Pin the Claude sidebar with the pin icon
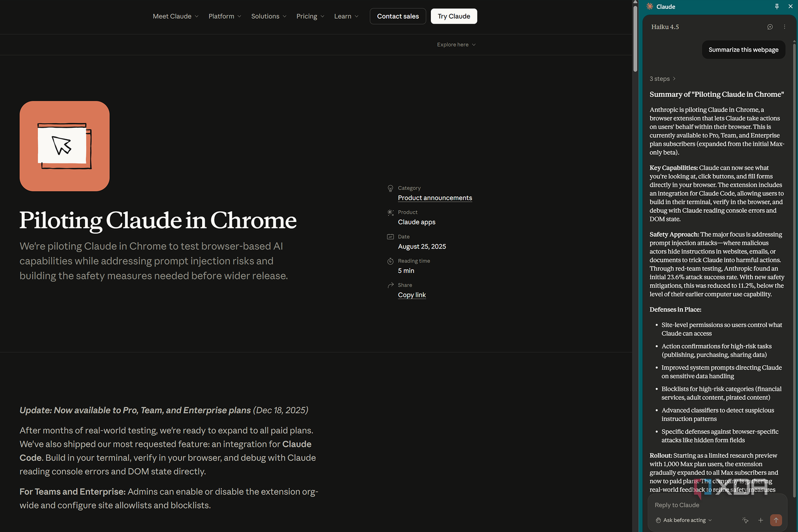Screen dimensions: 798x532 [777, 6]
